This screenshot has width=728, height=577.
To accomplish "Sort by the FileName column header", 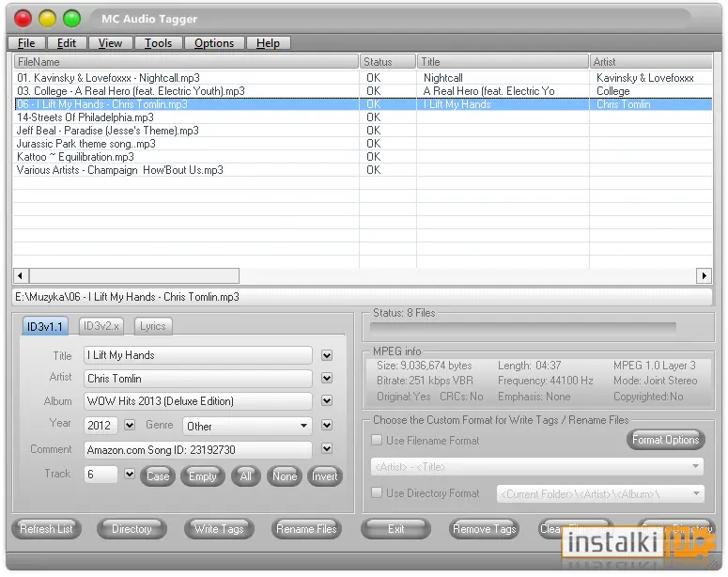I will click(x=186, y=62).
